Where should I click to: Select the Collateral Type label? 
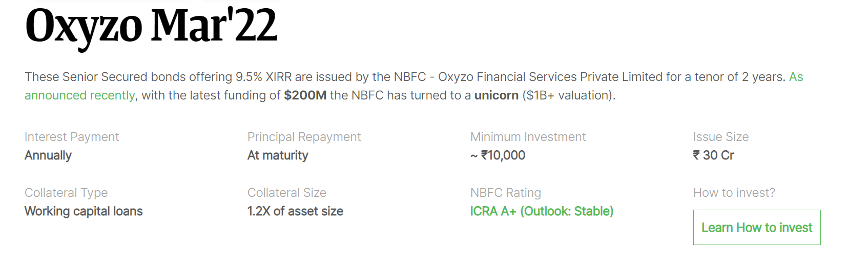pyautogui.click(x=66, y=193)
